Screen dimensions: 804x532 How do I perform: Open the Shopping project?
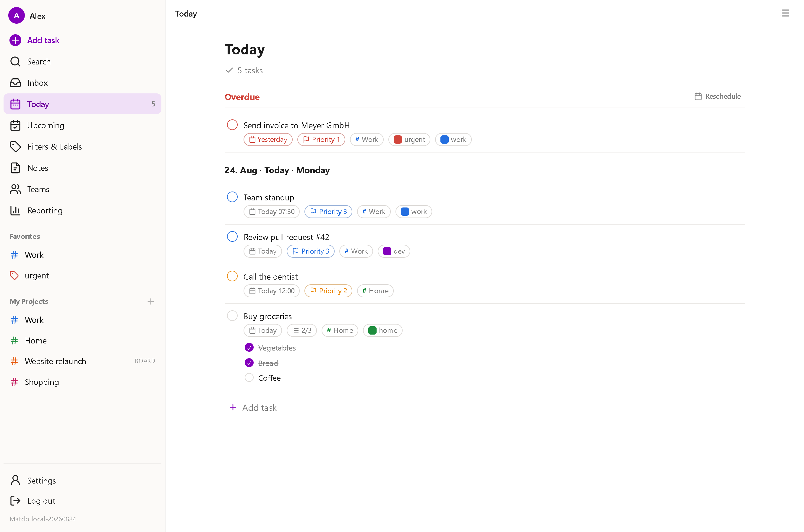pyautogui.click(x=82, y=382)
